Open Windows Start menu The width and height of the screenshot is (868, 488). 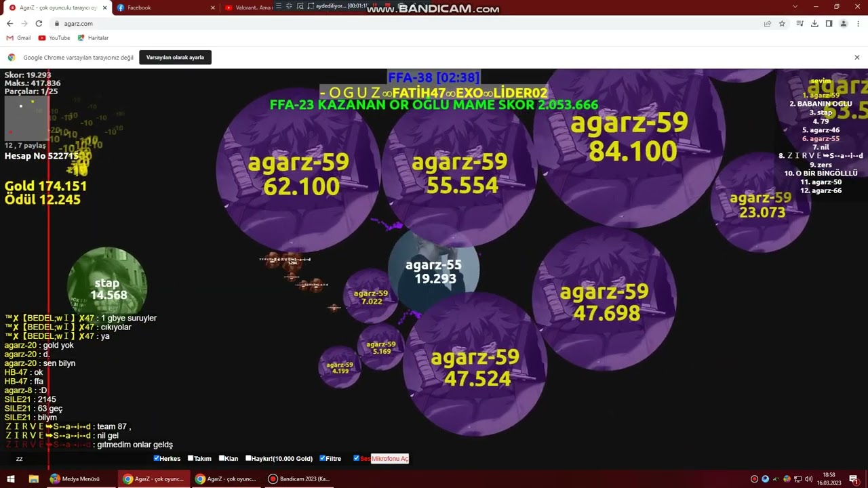coord(11,479)
